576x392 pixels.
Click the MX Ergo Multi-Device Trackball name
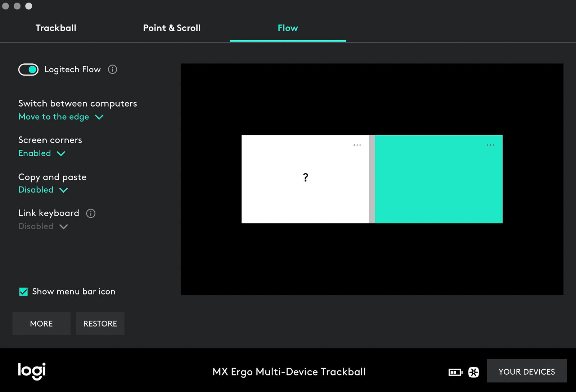point(289,372)
